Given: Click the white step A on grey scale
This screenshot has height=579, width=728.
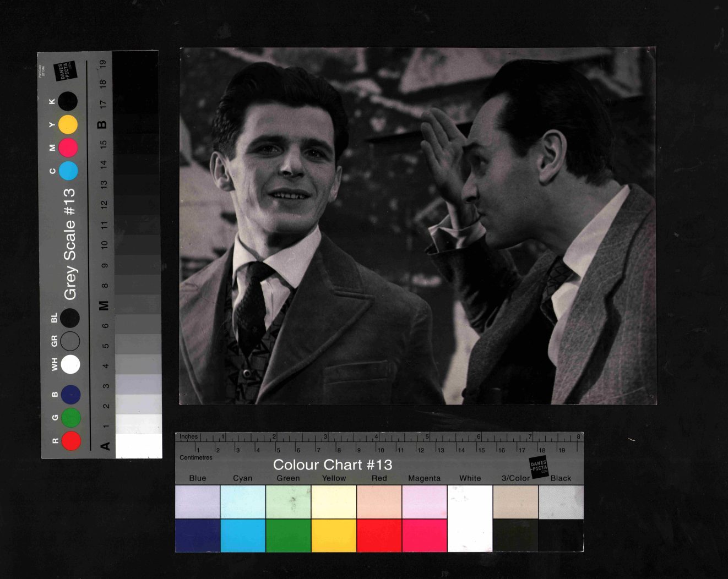Looking at the screenshot, I should pyautogui.click(x=139, y=445).
